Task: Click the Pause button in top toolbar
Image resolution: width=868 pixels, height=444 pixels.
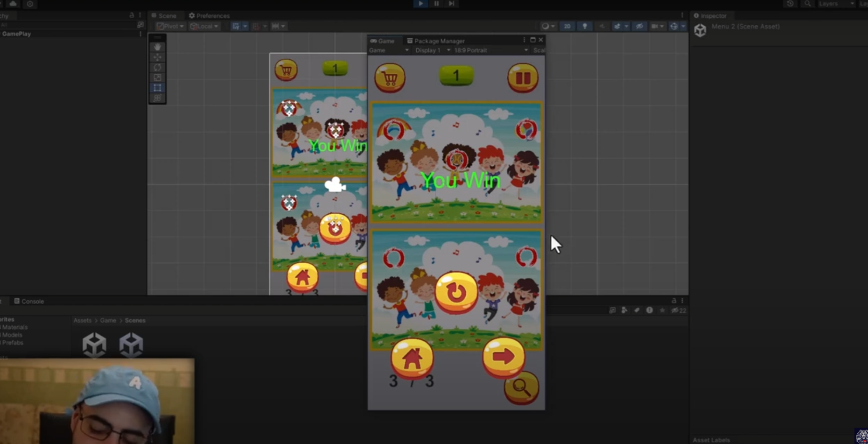Action: coord(436,4)
